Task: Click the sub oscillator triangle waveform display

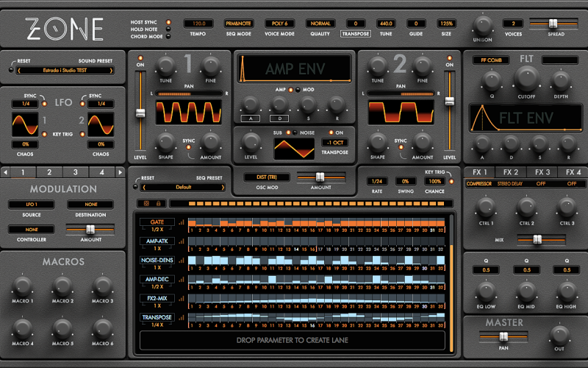Action: pos(294,149)
